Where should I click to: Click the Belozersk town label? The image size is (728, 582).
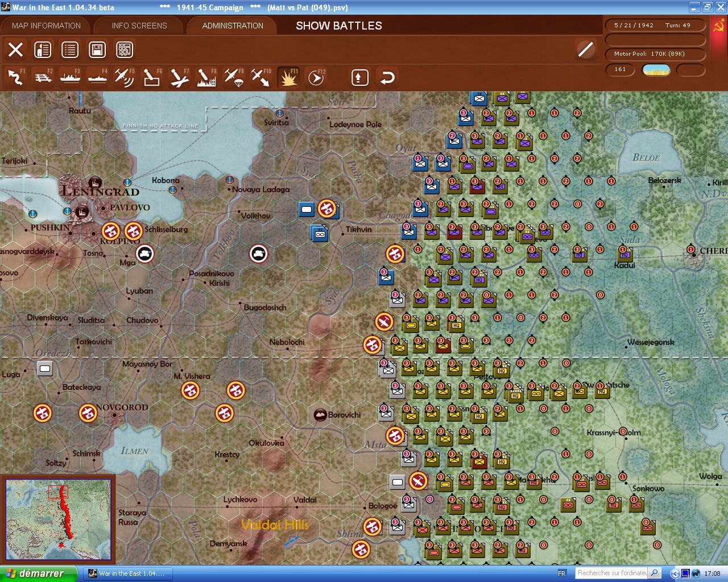(x=664, y=180)
